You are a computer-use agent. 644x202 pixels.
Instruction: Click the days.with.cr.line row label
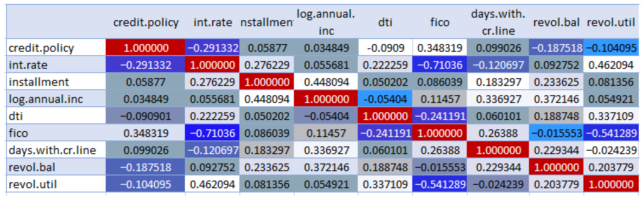point(52,150)
